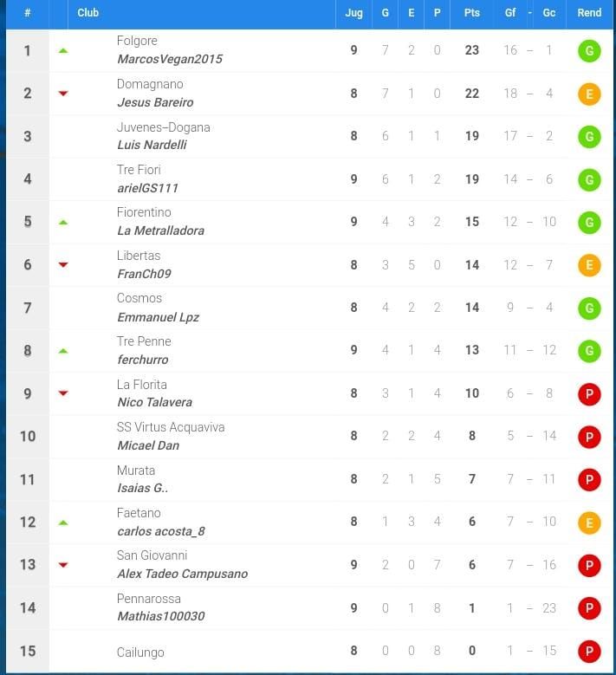This screenshot has width=616, height=675.
Task: Click Domagnano's orange E form badge
Action: [588, 94]
